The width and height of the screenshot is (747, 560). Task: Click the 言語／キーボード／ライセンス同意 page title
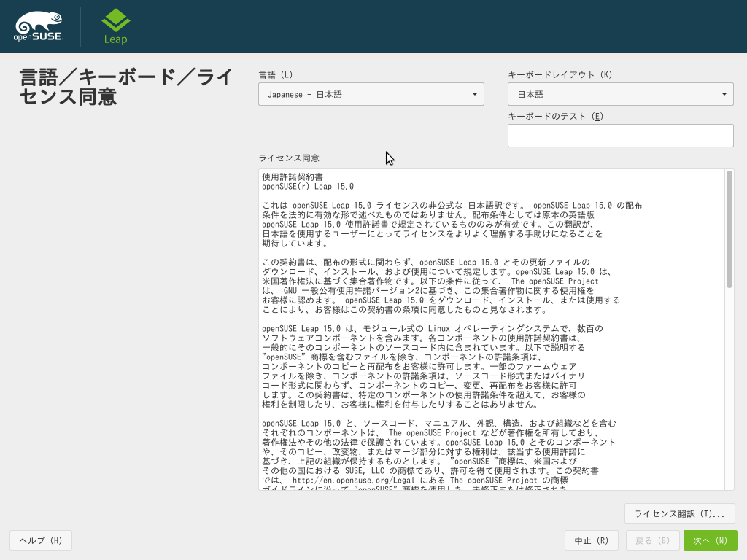click(x=125, y=87)
